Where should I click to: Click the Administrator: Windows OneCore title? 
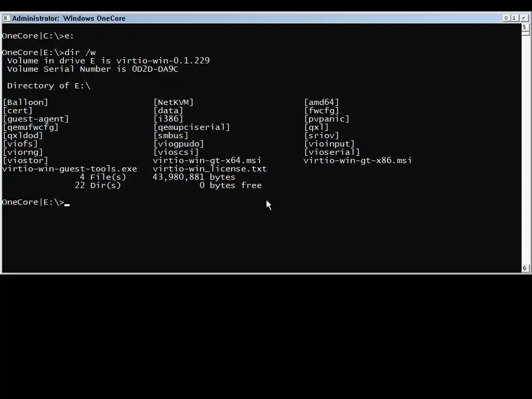coord(69,18)
